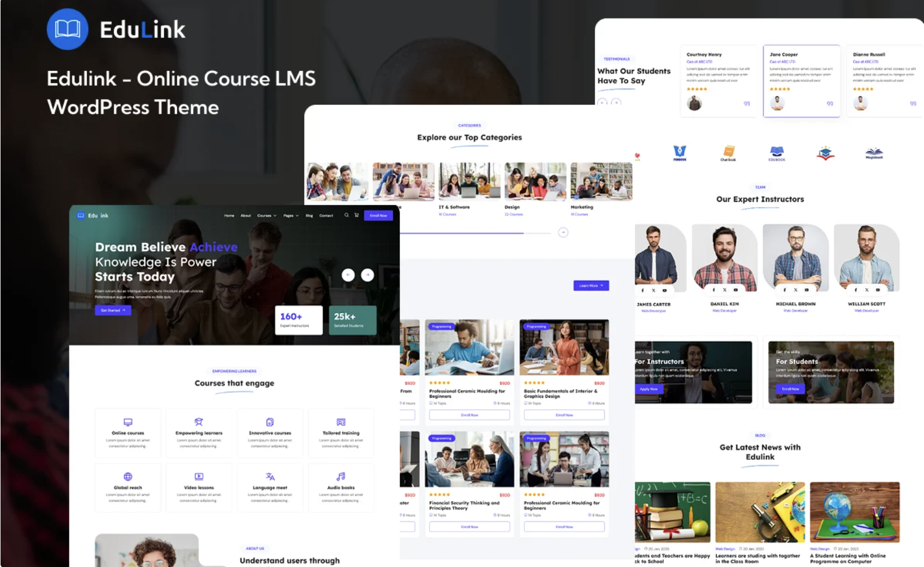The height and width of the screenshot is (567, 924).
Task: Click William Scott's instructor photo
Action: [x=866, y=258]
